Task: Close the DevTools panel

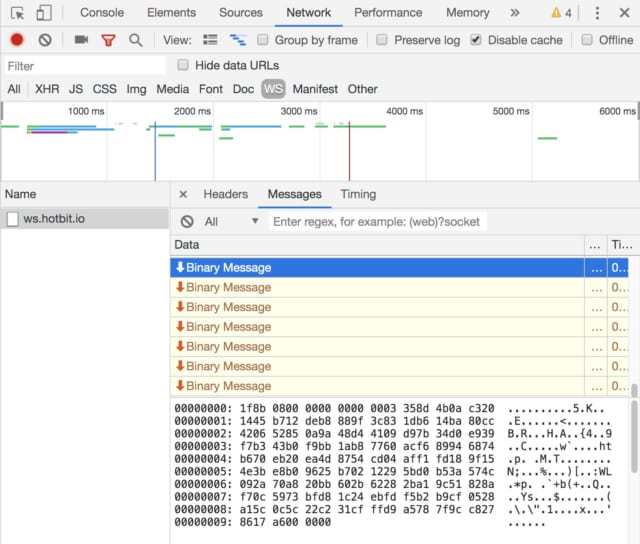Action: click(x=624, y=13)
